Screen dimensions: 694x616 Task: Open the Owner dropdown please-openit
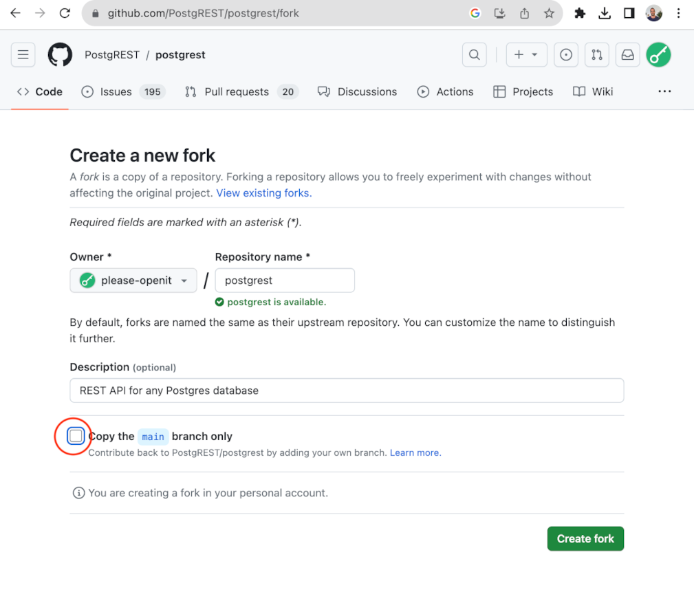(x=133, y=280)
